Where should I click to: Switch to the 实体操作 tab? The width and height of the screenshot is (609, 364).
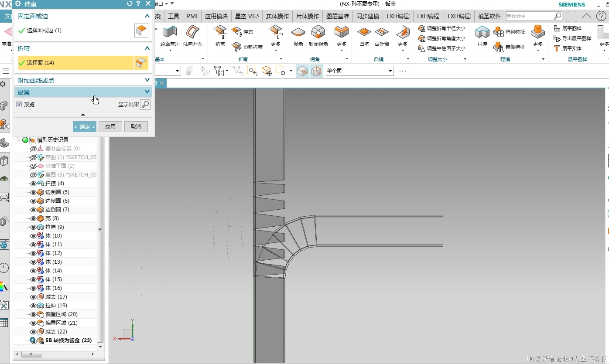pyautogui.click(x=277, y=16)
